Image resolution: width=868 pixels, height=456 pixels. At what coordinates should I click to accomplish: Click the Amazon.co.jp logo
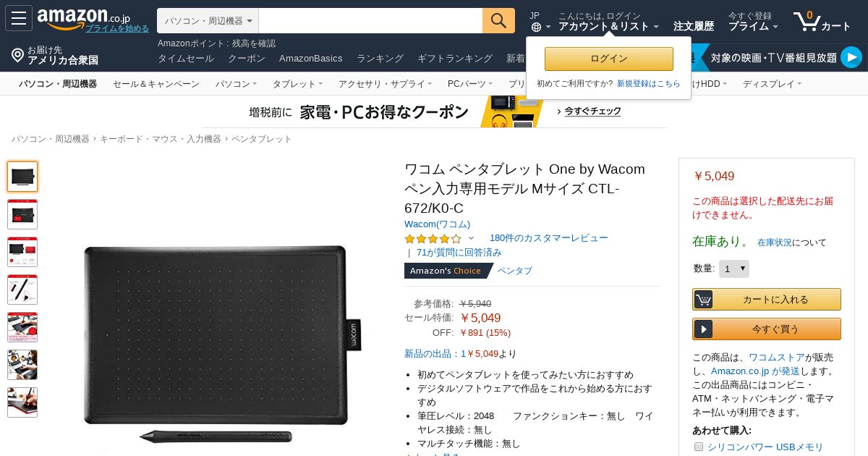point(84,17)
